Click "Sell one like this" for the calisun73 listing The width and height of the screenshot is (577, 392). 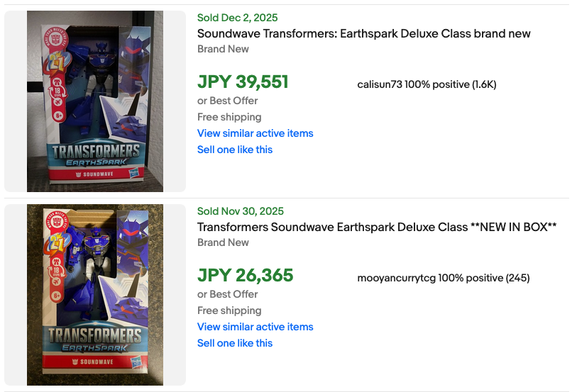tap(235, 150)
